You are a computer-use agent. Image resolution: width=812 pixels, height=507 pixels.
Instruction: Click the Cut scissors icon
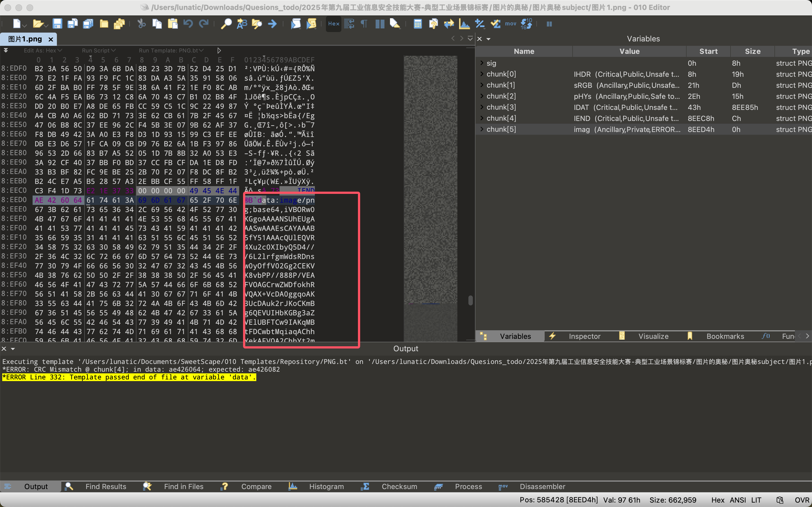(141, 24)
